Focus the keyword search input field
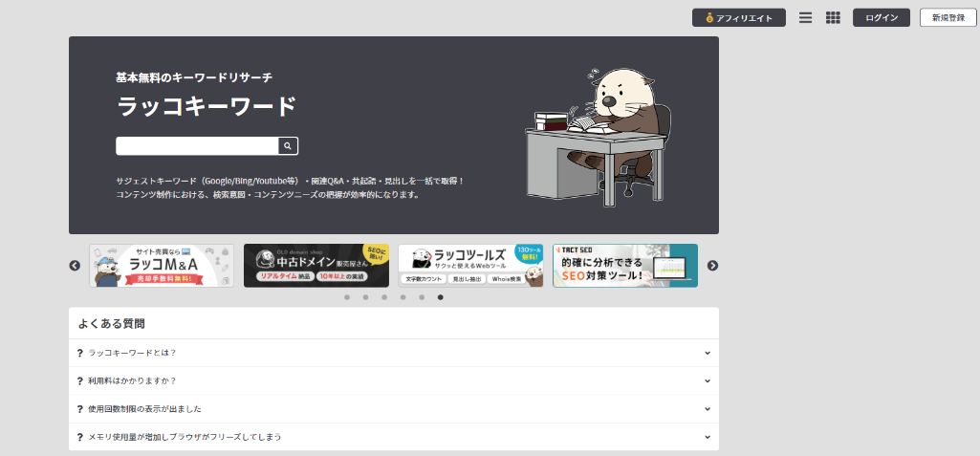 197,146
